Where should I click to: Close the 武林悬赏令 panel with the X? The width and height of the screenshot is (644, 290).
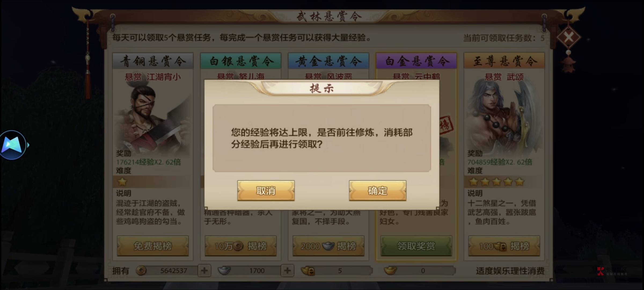coord(568,37)
